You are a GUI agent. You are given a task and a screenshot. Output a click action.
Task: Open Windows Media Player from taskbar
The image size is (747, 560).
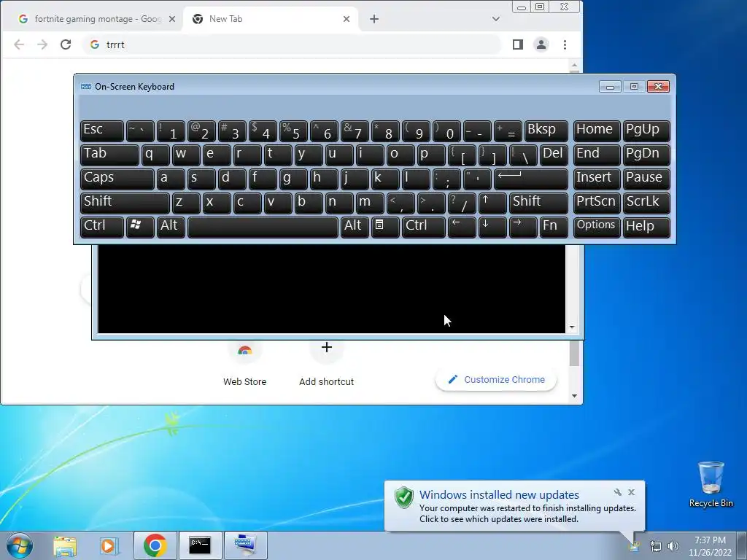click(109, 545)
